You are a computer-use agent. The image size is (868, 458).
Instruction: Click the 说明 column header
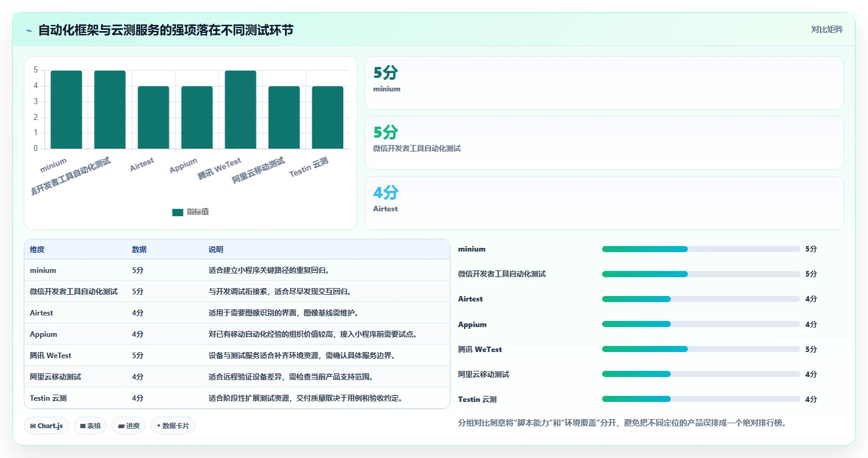[216, 250]
